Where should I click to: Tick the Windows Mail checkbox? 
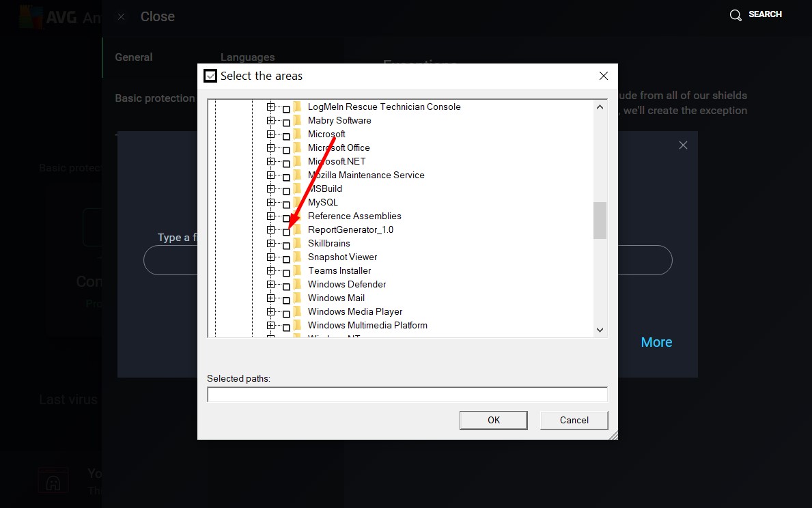(x=286, y=300)
